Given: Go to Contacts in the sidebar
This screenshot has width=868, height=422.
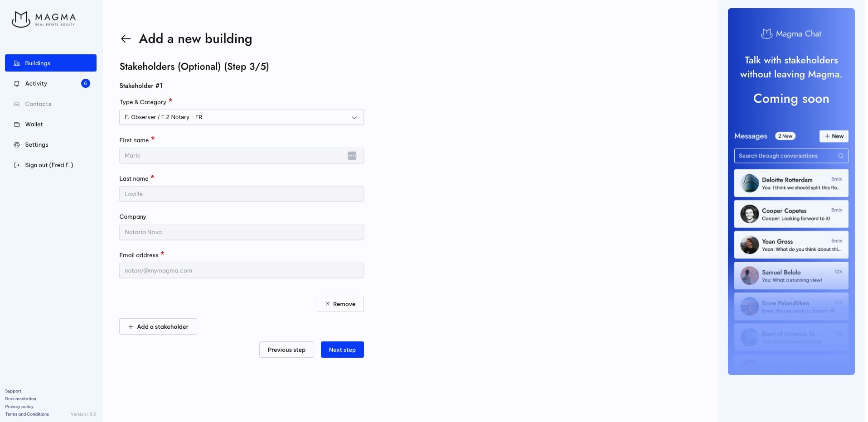Looking at the screenshot, I should [38, 104].
